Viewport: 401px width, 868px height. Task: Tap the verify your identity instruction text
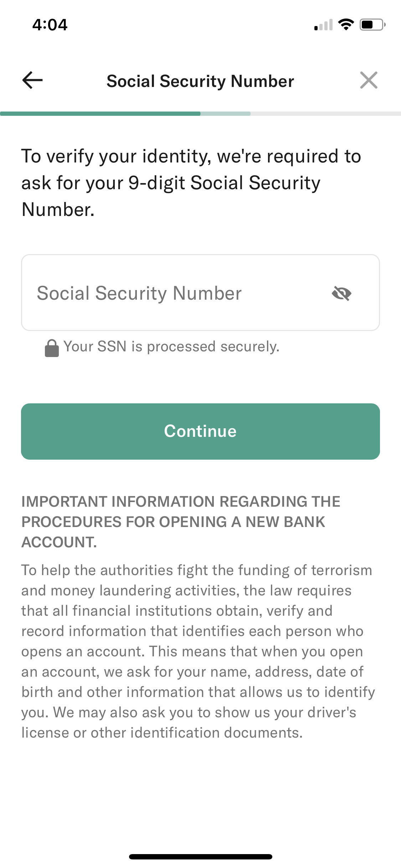(191, 183)
